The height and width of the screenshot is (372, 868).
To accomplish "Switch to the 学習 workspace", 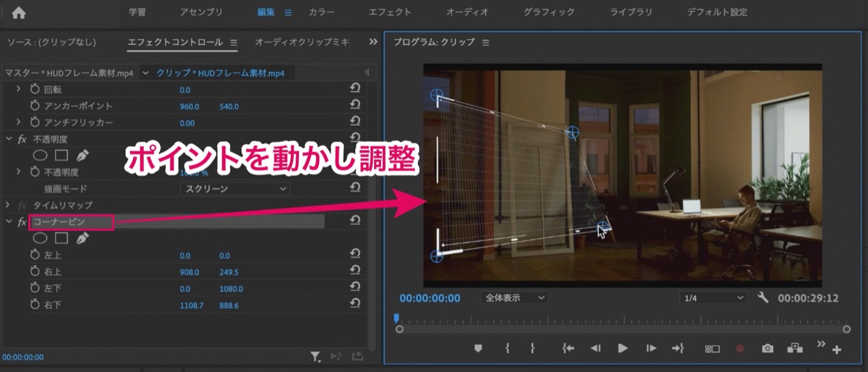I will [137, 12].
